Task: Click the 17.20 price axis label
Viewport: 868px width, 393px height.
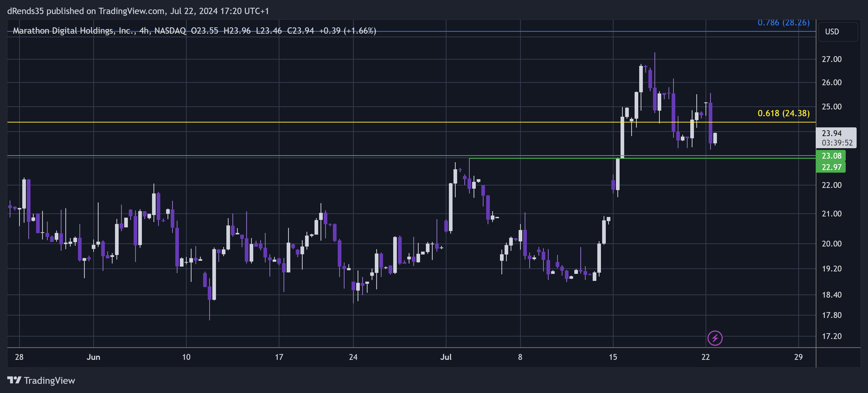Action: pos(831,336)
